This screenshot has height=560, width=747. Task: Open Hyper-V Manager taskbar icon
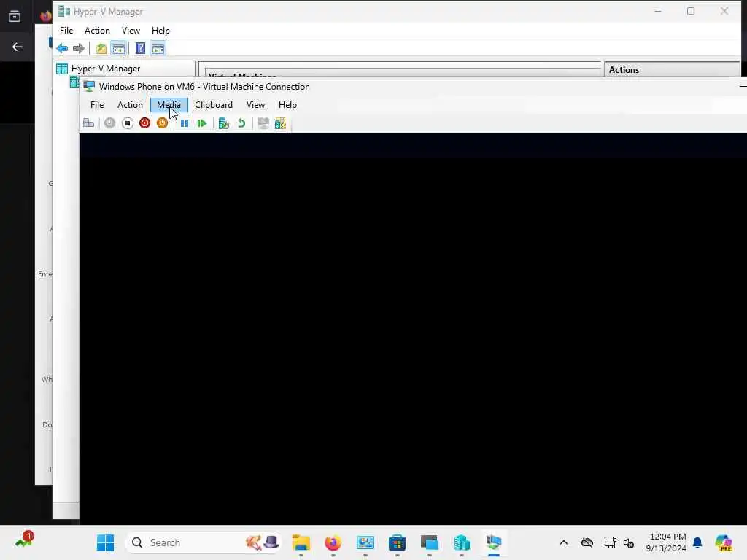click(461, 542)
